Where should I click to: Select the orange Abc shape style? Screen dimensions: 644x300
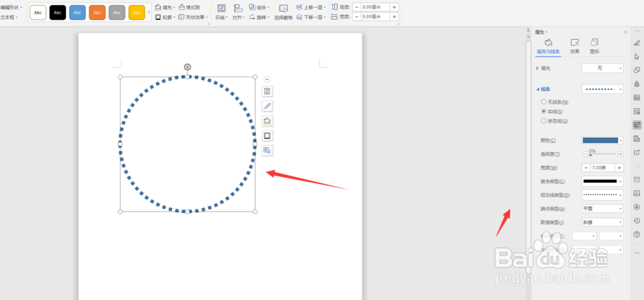97,13
